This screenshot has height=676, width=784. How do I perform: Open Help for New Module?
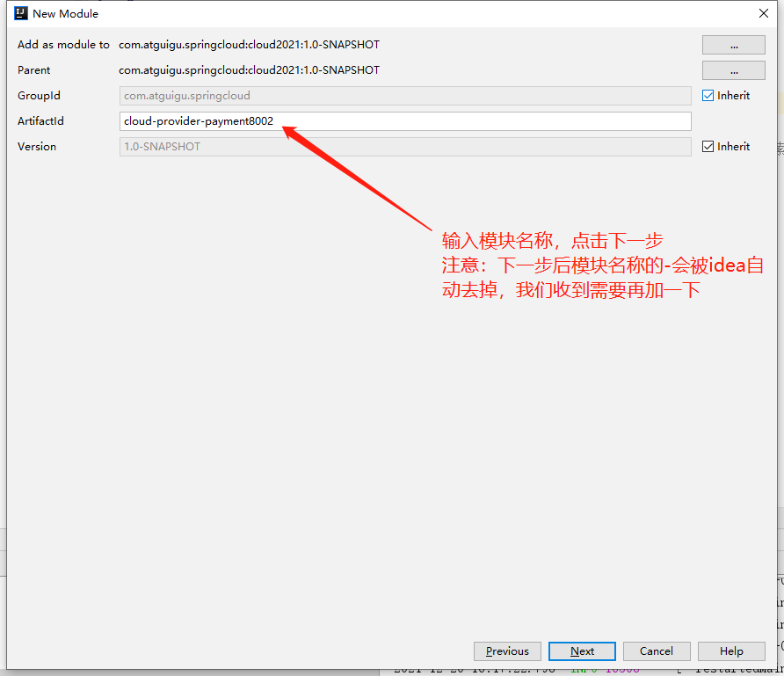tap(731, 651)
